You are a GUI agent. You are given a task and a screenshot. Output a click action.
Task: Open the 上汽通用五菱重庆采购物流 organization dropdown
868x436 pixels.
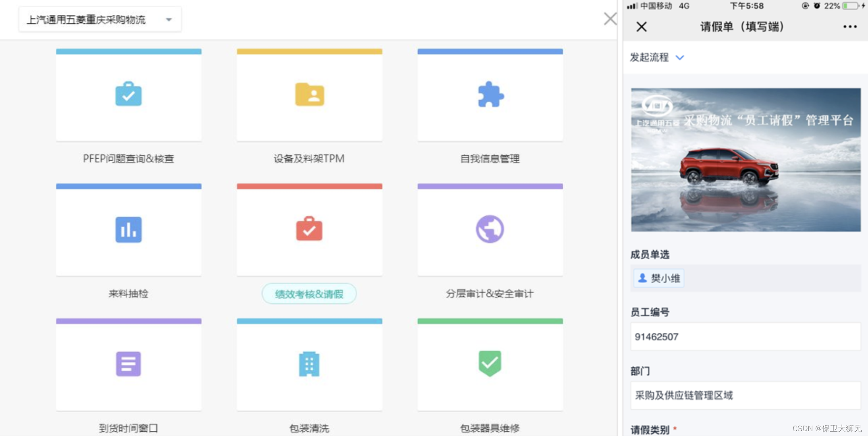click(100, 19)
